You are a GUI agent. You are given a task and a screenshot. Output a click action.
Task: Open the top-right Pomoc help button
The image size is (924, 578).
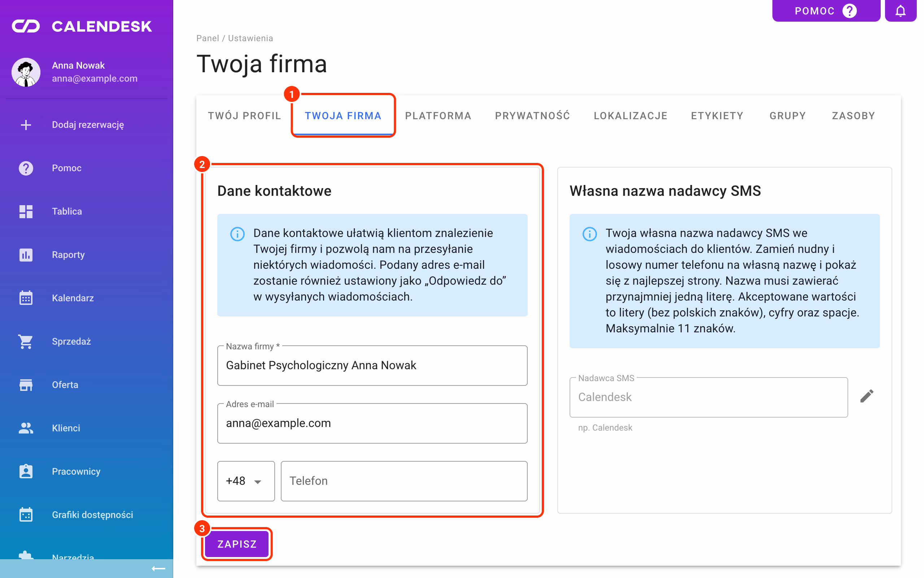click(826, 11)
